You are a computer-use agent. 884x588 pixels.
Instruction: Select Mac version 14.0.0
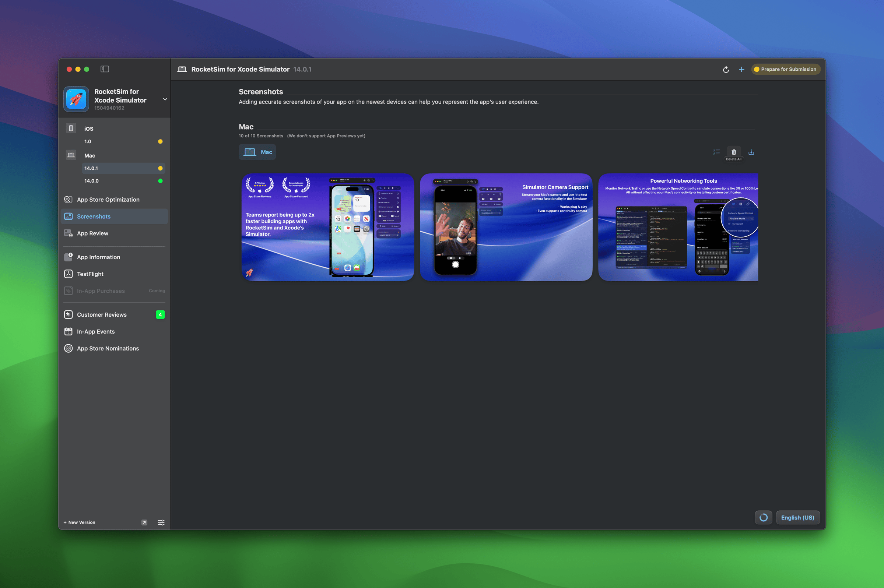(x=123, y=181)
